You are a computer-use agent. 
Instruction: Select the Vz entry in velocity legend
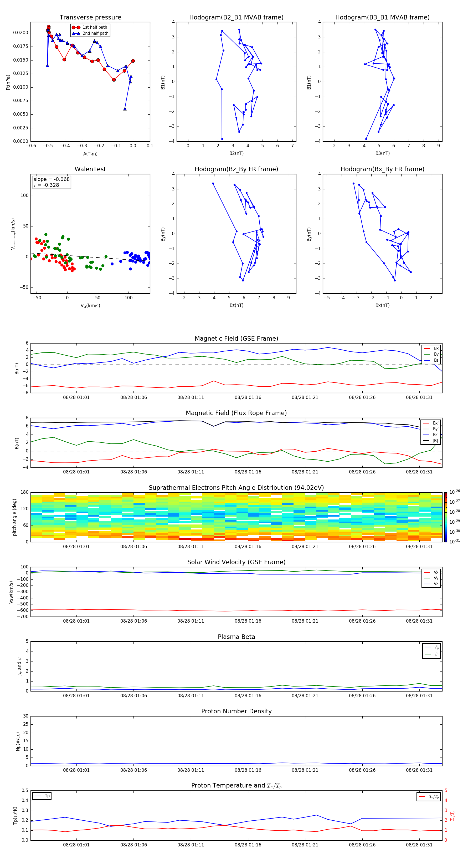tap(431, 584)
